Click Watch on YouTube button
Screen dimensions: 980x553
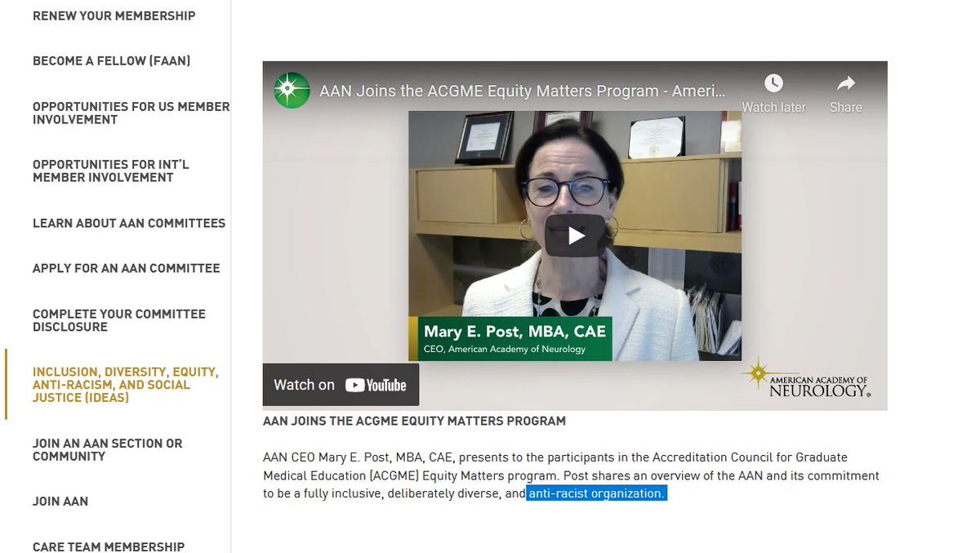pos(341,385)
